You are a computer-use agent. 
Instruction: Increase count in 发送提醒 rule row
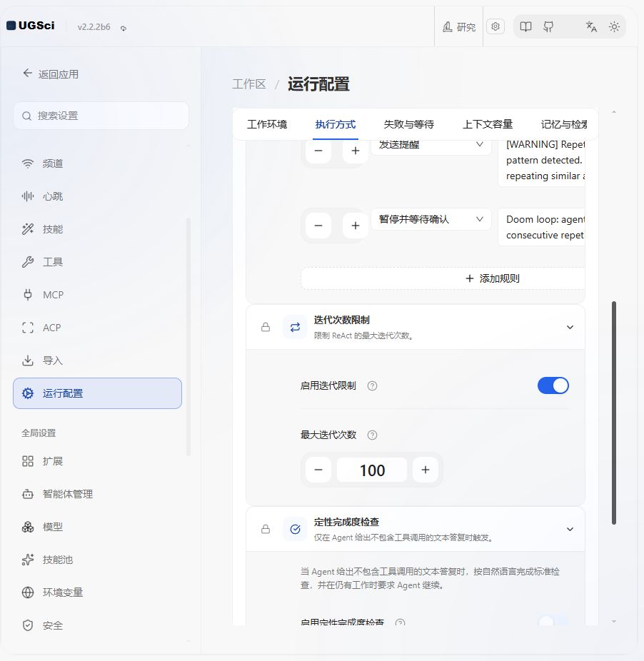pyautogui.click(x=356, y=151)
